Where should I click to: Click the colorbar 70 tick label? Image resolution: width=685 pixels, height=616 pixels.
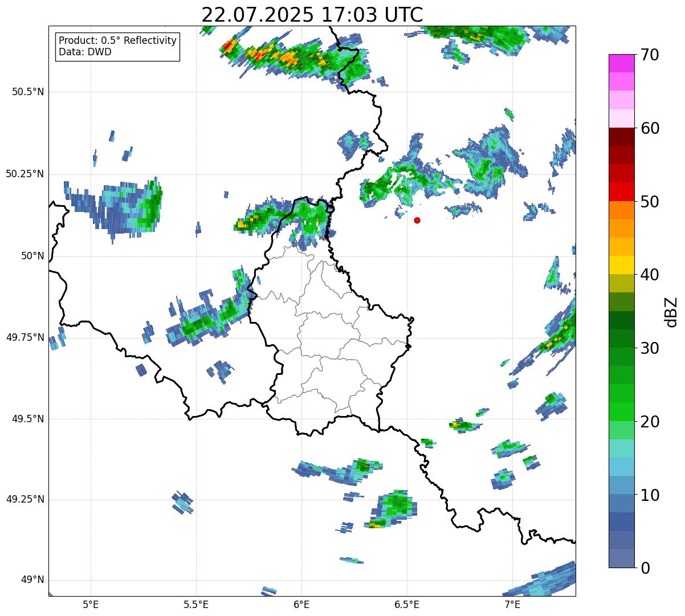coord(650,55)
